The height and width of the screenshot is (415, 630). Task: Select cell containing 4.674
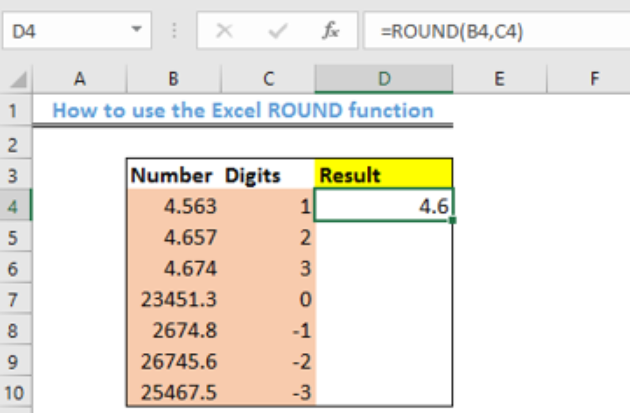[x=174, y=268]
